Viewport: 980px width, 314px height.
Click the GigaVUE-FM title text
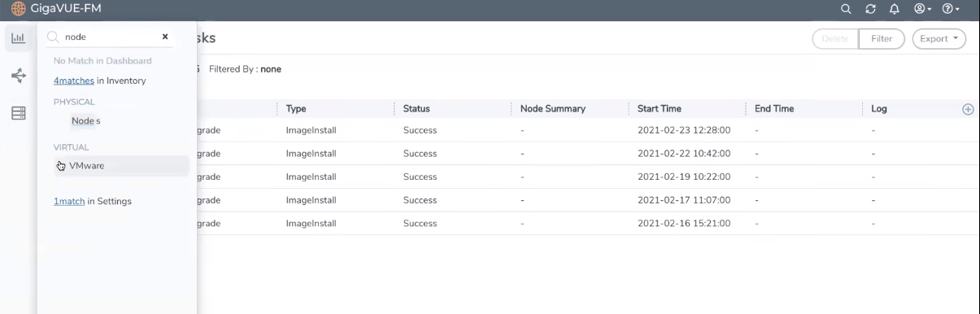(66, 9)
